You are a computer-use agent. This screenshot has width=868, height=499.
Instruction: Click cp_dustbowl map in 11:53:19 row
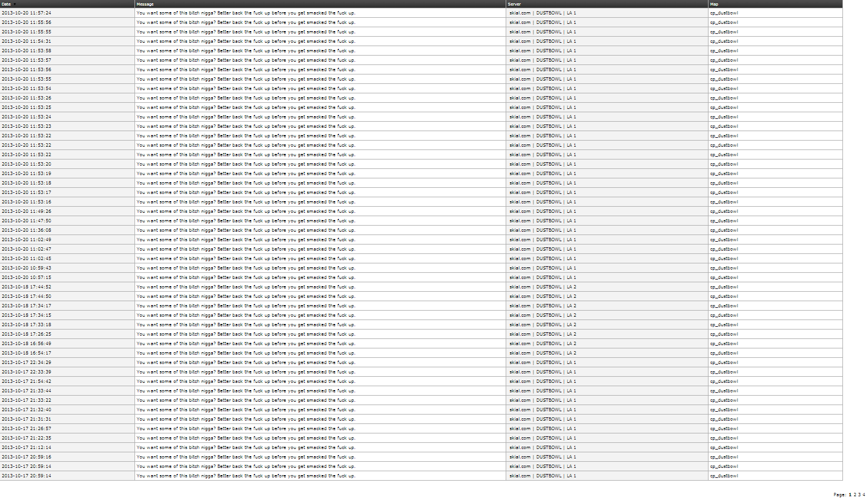(724, 173)
